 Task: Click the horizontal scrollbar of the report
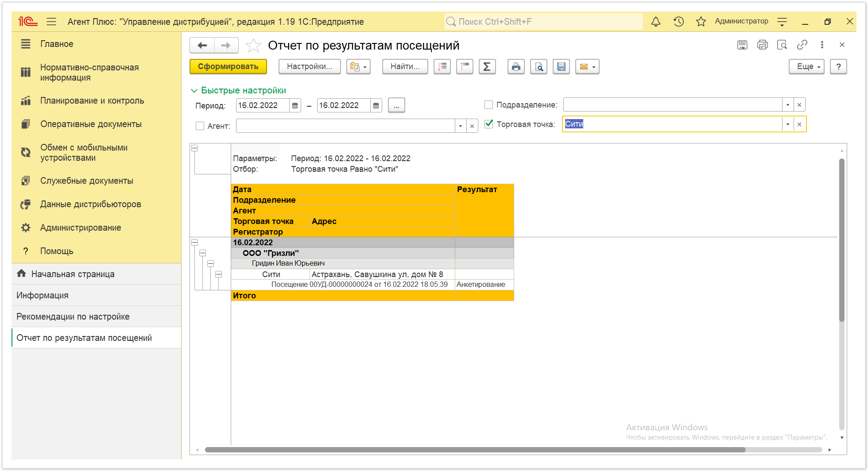[475, 450]
